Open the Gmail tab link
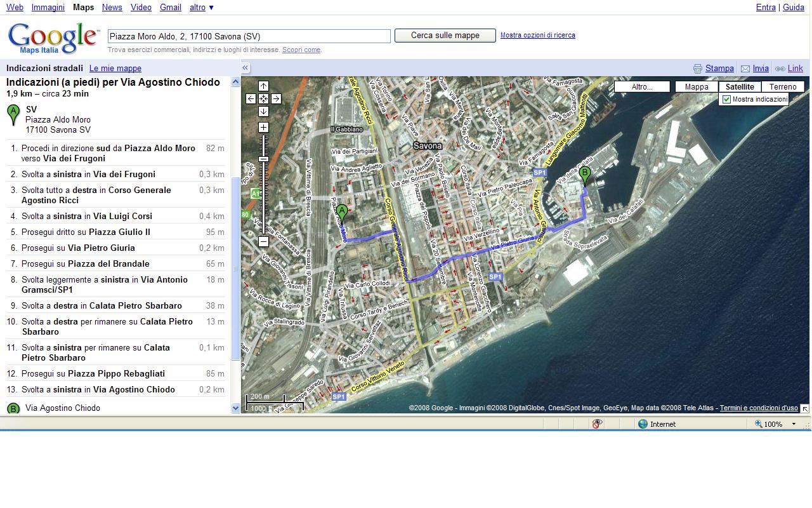Viewport: 812px width, 508px height. coord(170,8)
